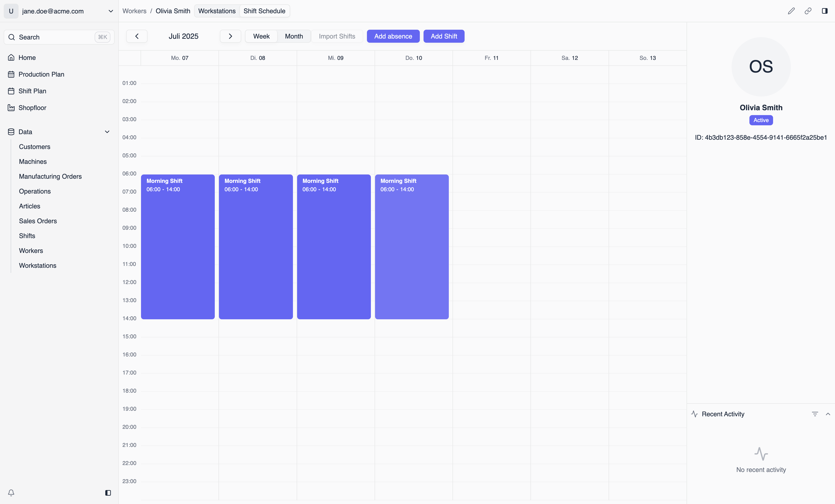Go to the next week arrow
The height and width of the screenshot is (504, 835).
[230, 36]
